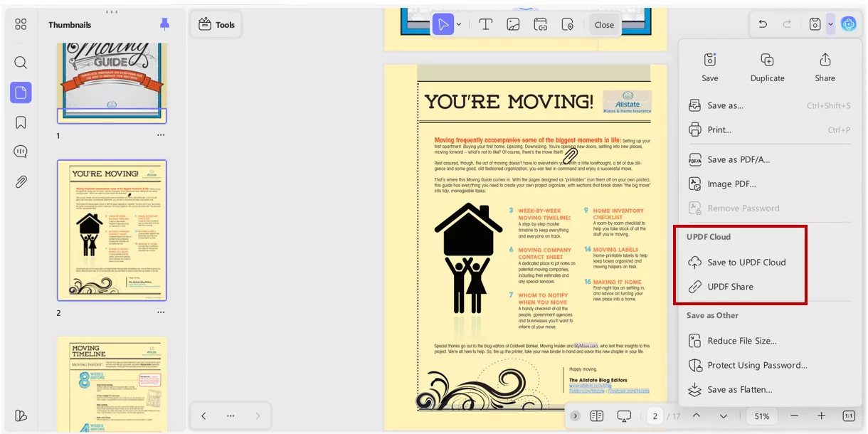Choose Reduce File Size... option
This screenshot has height=434, width=868.
(x=770, y=341)
